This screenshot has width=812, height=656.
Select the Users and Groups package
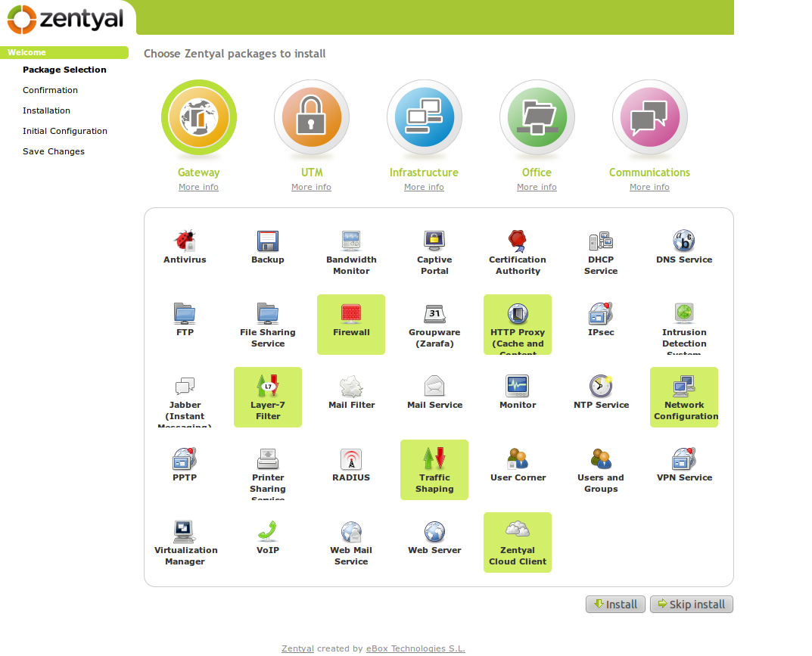[601, 470]
